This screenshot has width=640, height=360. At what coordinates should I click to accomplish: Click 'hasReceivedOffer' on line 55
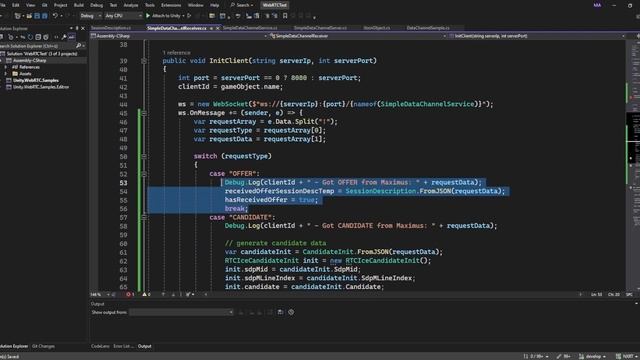pyautogui.click(x=256, y=200)
